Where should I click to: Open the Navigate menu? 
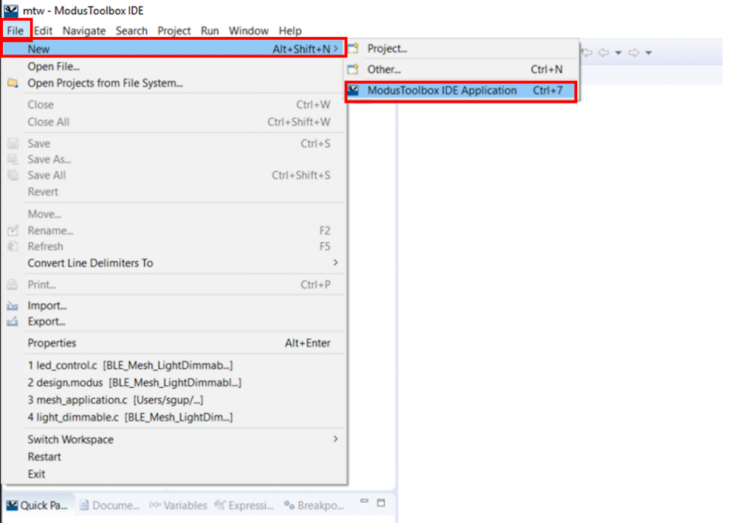[x=84, y=31]
